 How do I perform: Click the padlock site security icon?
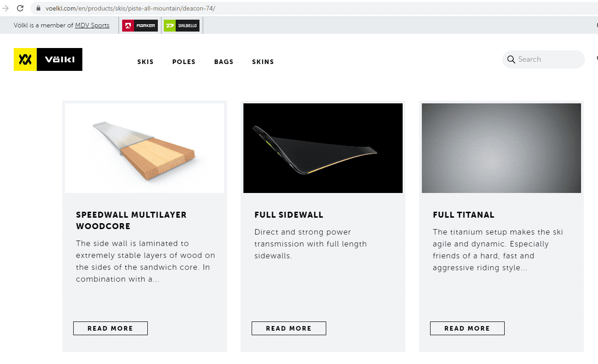[38, 9]
